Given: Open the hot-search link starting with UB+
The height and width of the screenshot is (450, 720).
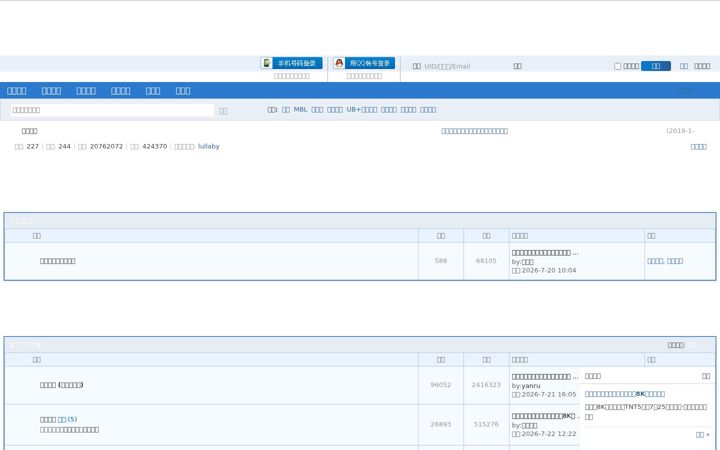Looking at the screenshot, I should click(x=362, y=110).
